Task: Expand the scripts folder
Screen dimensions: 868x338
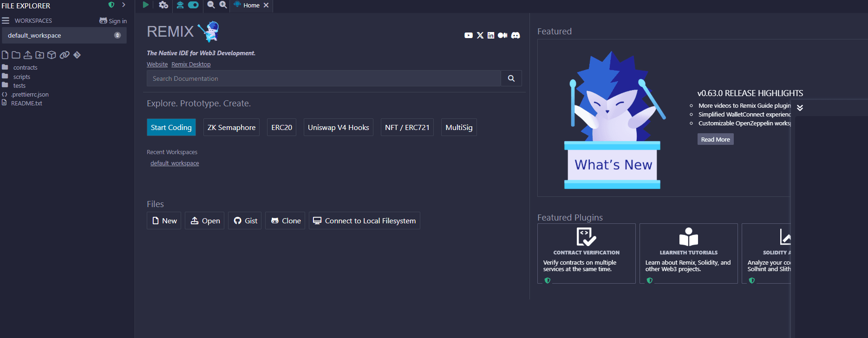Action: pyautogui.click(x=21, y=77)
